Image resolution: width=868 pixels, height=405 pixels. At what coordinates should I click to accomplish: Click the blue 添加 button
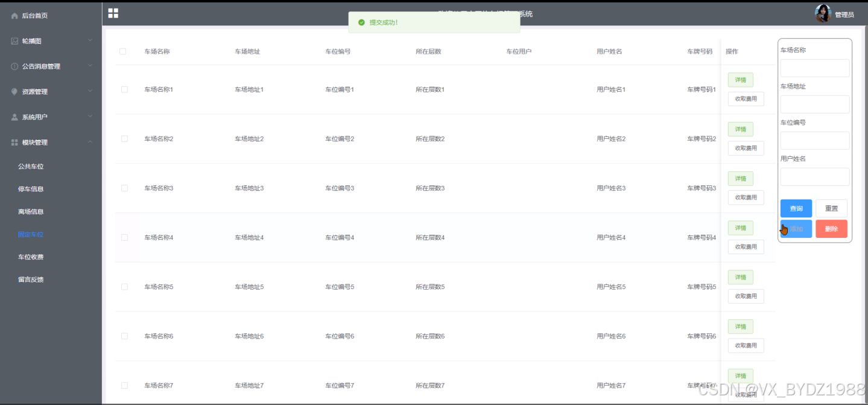pos(796,229)
